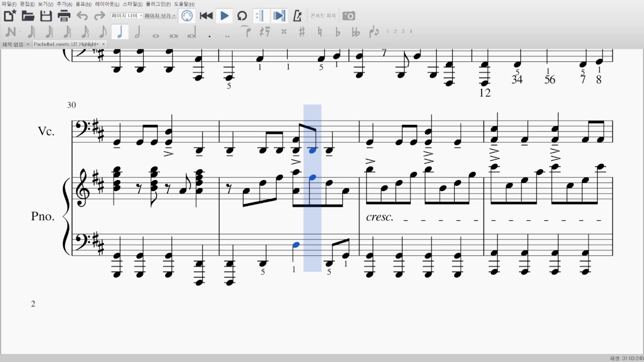
Task: Start playback with Play button
Action: (x=224, y=16)
